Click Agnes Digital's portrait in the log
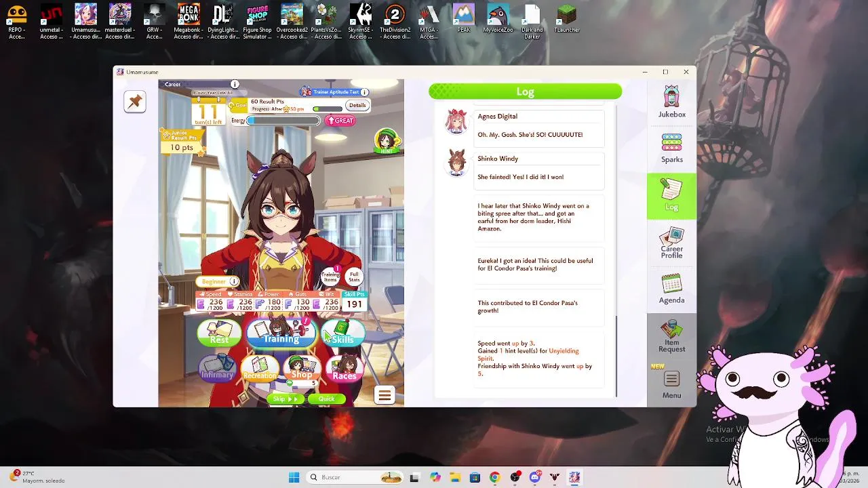 [456, 122]
